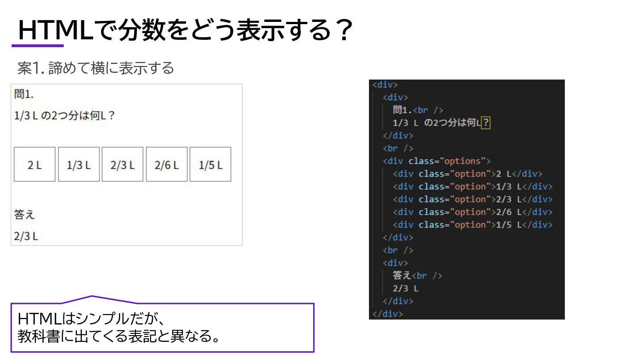Select the "1/3 L" answer option box

[79, 164]
